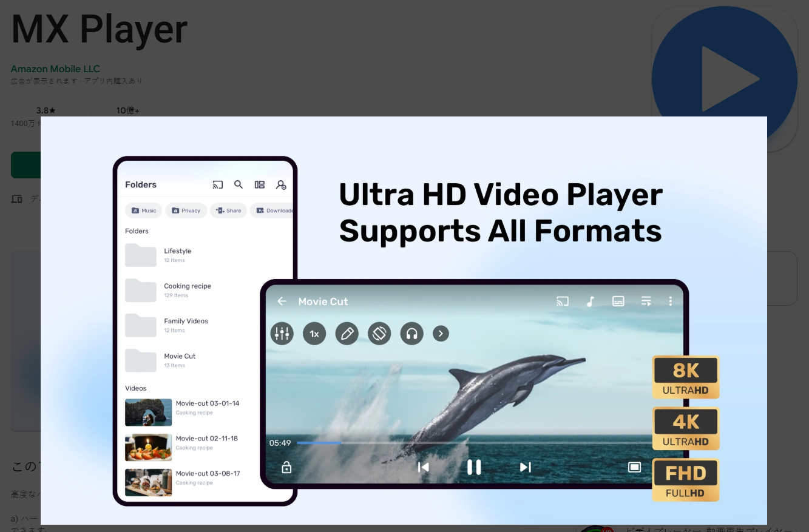Click the Movie Cut title in the player
The width and height of the screenshot is (809, 532).
pyautogui.click(x=323, y=301)
